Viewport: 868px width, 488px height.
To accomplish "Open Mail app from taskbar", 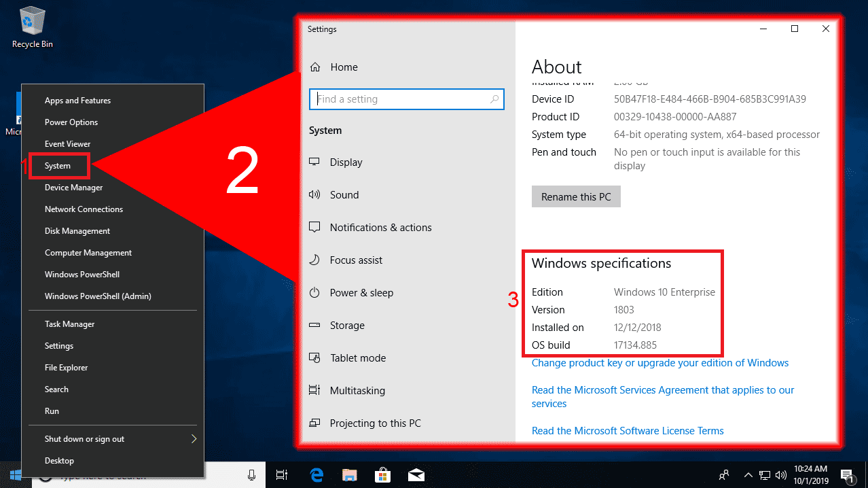I will pyautogui.click(x=416, y=474).
